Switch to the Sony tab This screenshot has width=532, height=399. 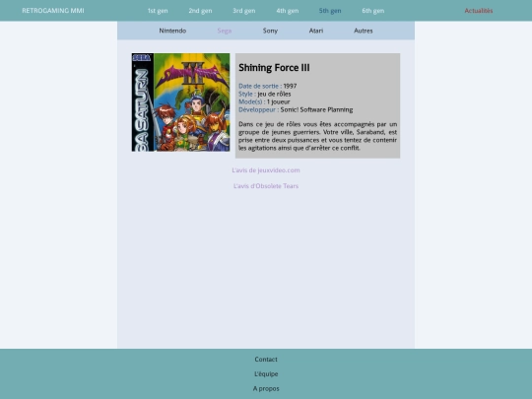pos(270,31)
